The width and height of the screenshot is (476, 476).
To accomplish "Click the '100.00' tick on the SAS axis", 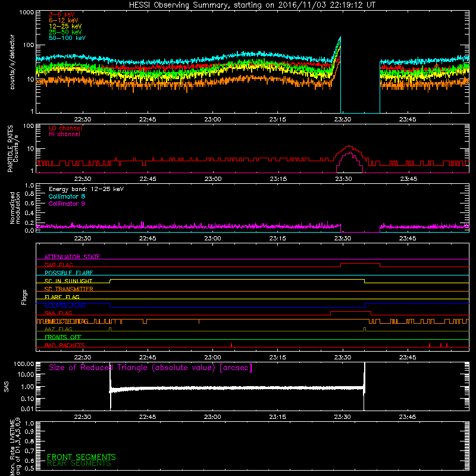I will (24, 364).
